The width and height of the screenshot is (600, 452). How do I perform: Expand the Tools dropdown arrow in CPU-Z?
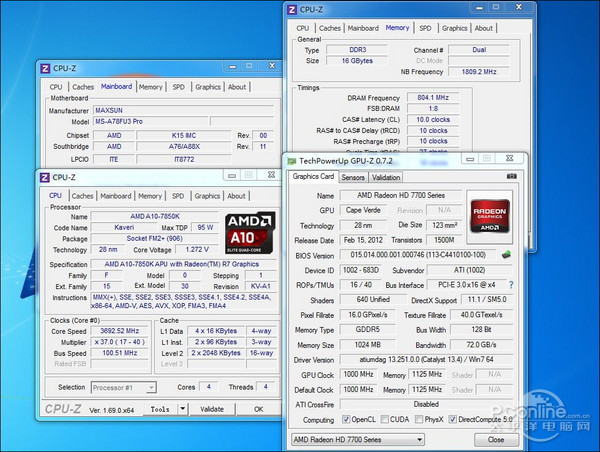[x=183, y=409]
